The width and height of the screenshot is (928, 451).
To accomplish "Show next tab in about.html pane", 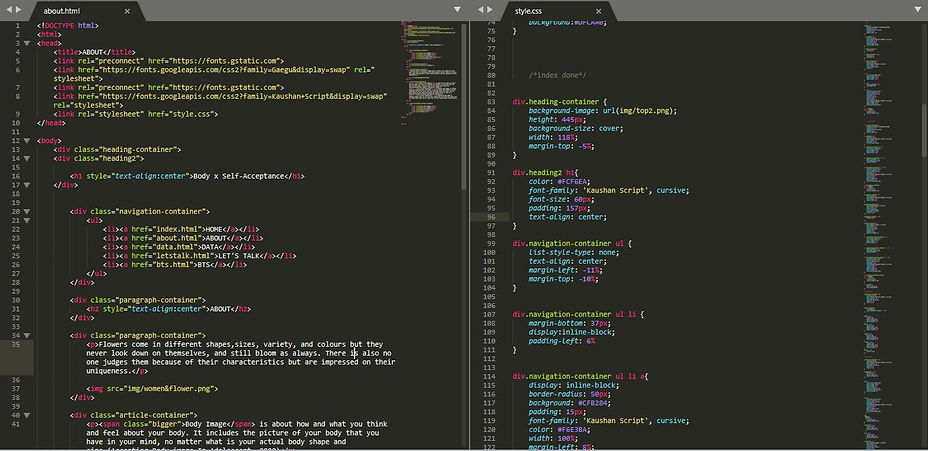I will (x=18, y=9).
